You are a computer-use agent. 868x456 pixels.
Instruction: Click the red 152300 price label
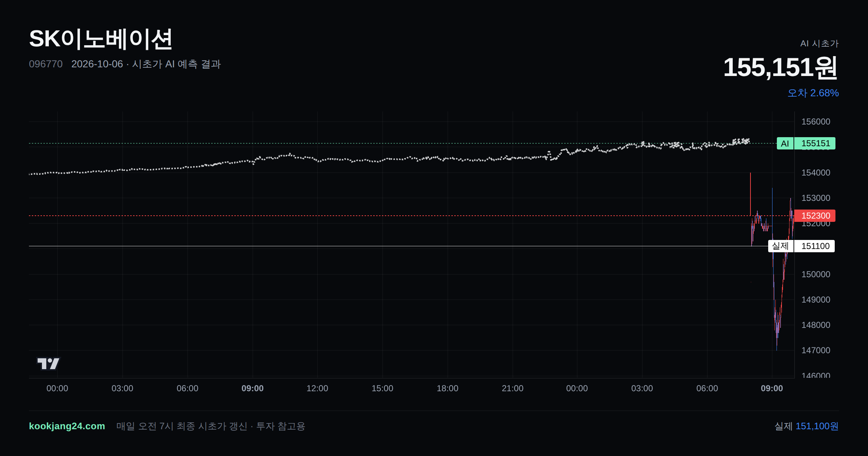pyautogui.click(x=815, y=216)
